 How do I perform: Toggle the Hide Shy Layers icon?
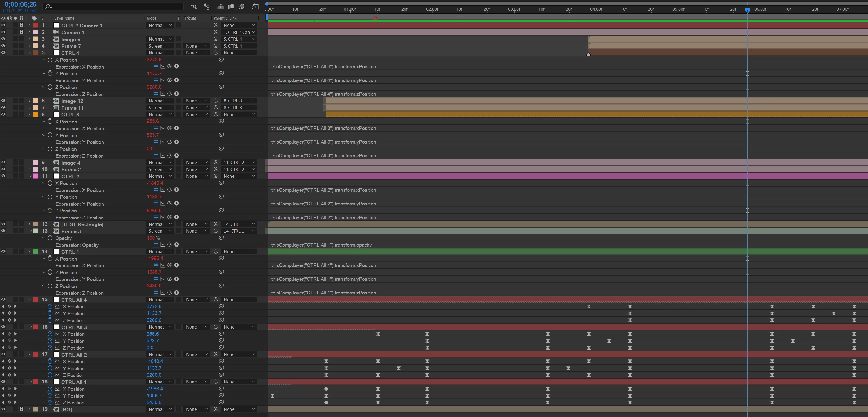click(x=220, y=6)
